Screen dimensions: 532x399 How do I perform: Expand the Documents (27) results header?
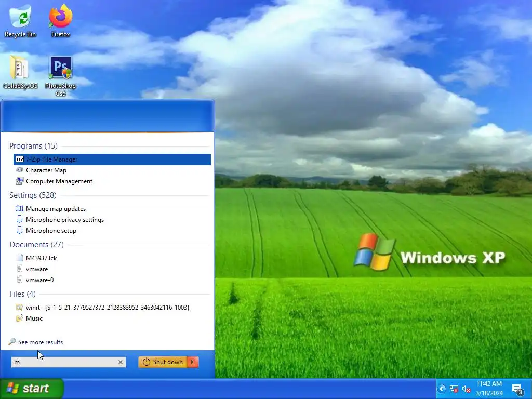[37, 245]
